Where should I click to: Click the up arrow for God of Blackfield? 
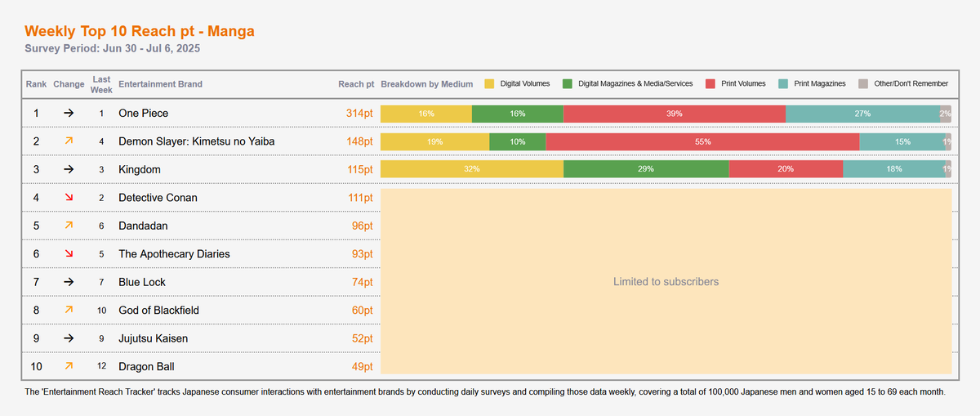click(69, 311)
